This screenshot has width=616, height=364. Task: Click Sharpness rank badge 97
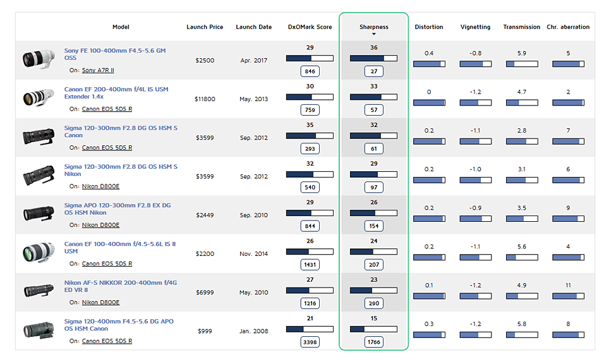[x=373, y=188]
